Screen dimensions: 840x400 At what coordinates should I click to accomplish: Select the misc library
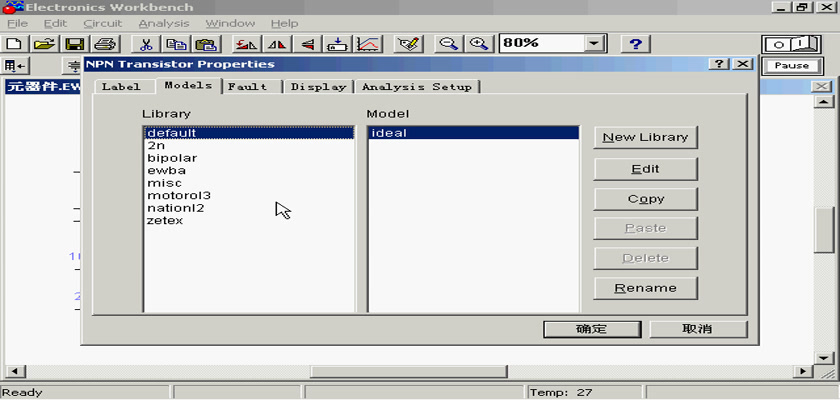[x=250, y=183]
